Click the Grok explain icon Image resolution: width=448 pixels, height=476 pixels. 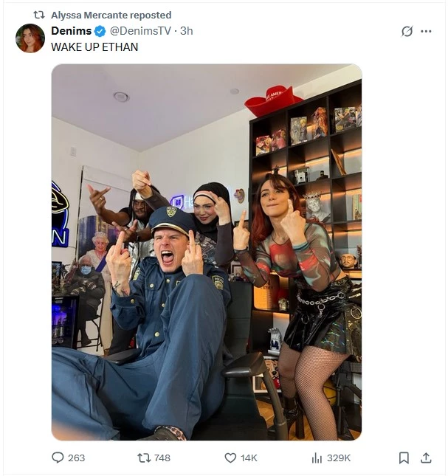[x=407, y=31]
